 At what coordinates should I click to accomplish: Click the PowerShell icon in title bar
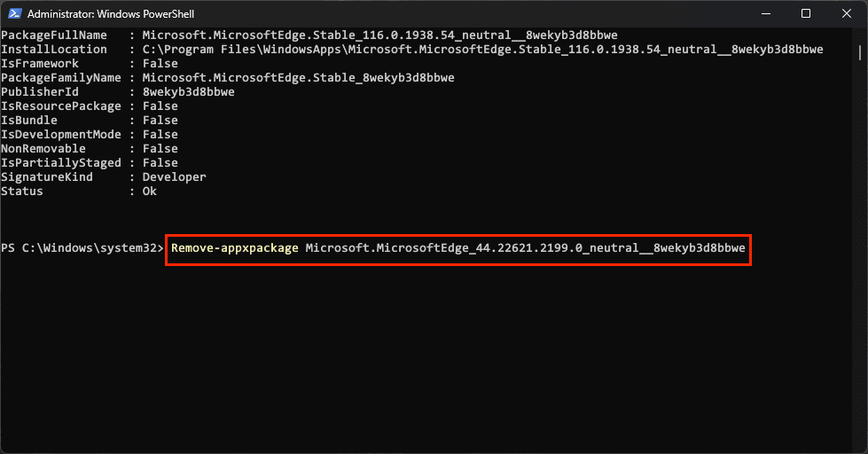pyautogui.click(x=14, y=13)
